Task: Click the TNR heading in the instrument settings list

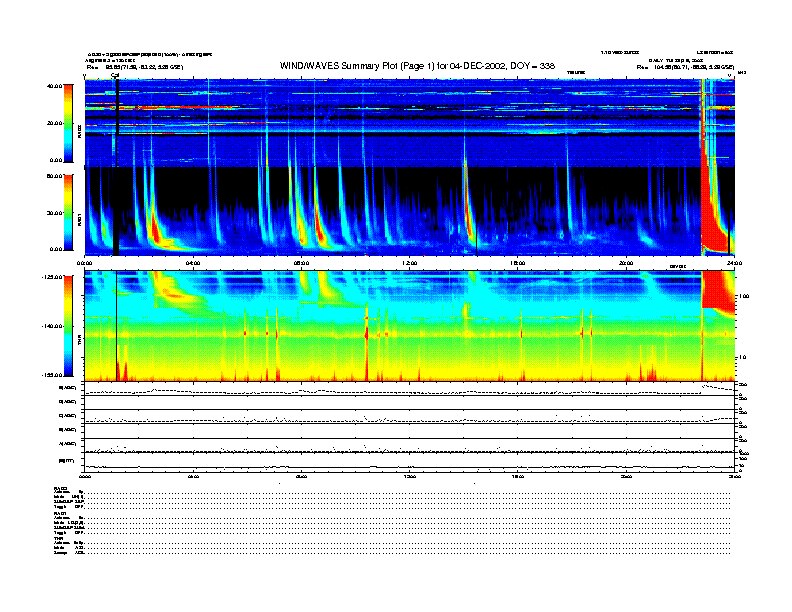Action: point(58,538)
